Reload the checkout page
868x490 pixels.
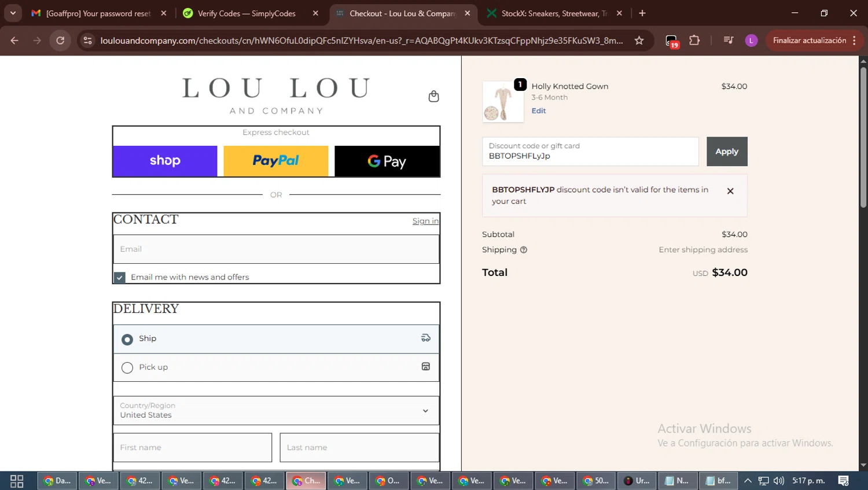tap(60, 40)
